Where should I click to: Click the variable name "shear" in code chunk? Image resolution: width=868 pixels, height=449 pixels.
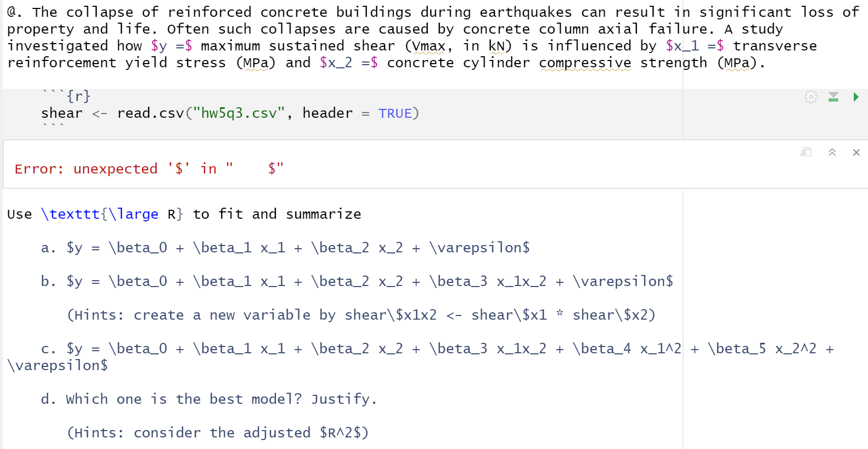[x=62, y=113]
